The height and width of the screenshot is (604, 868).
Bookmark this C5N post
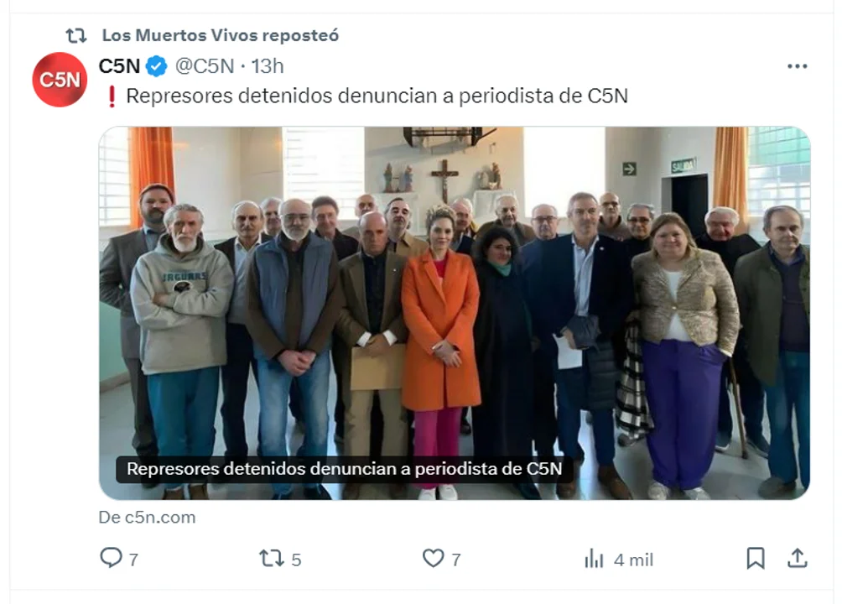[x=756, y=558]
